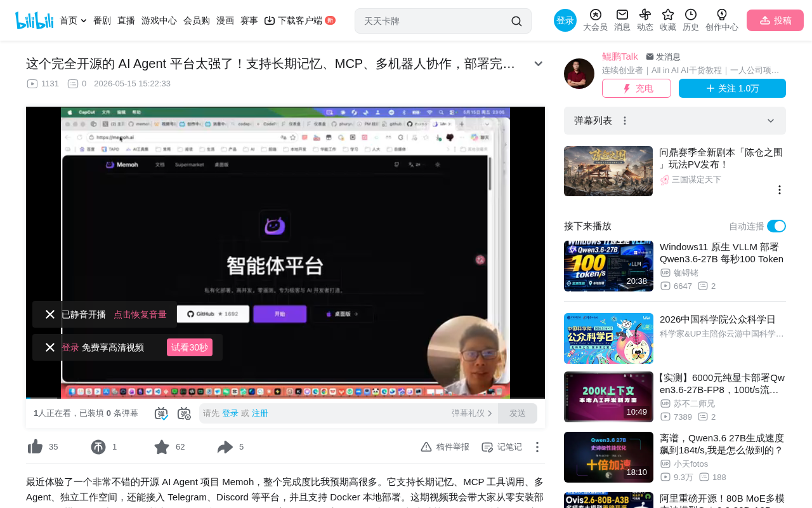Open 2026中国科学院公众科学日 thumbnail
The width and height of the screenshot is (812, 508).
(x=608, y=338)
